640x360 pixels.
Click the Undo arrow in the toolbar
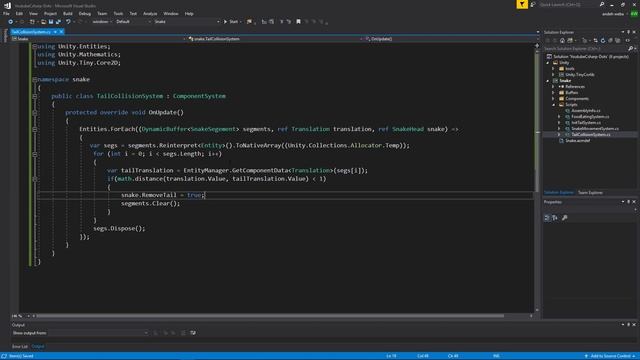coord(68,22)
